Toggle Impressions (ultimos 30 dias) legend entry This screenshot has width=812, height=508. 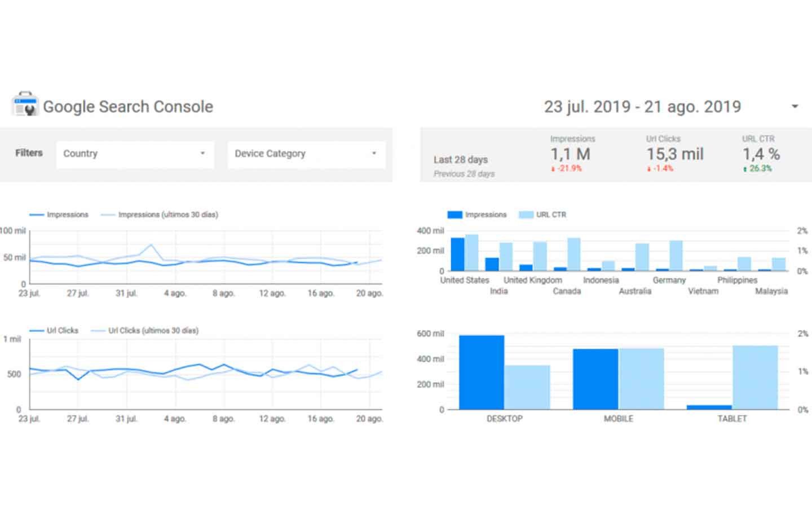160,215
